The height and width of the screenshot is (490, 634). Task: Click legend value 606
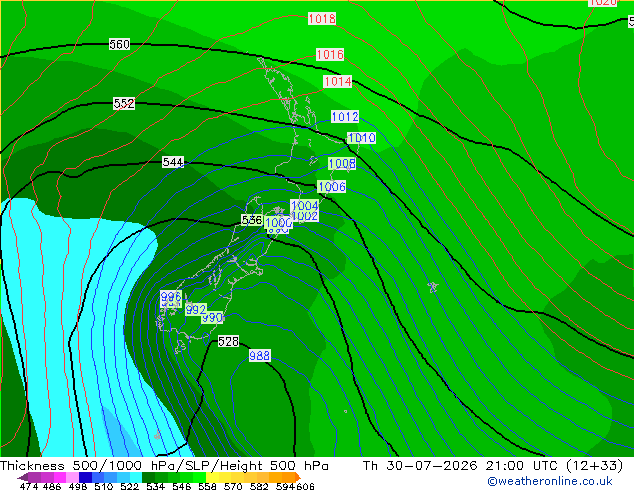tap(305, 486)
